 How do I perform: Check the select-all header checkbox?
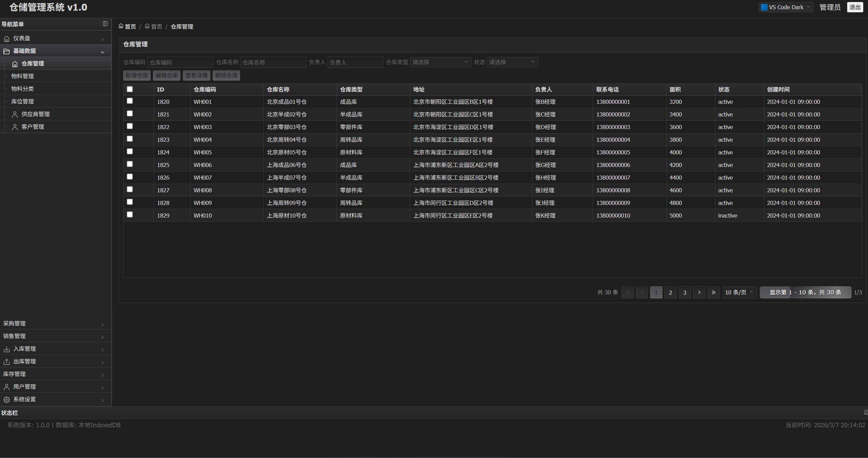pyautogui.click(x=130, y=89)
